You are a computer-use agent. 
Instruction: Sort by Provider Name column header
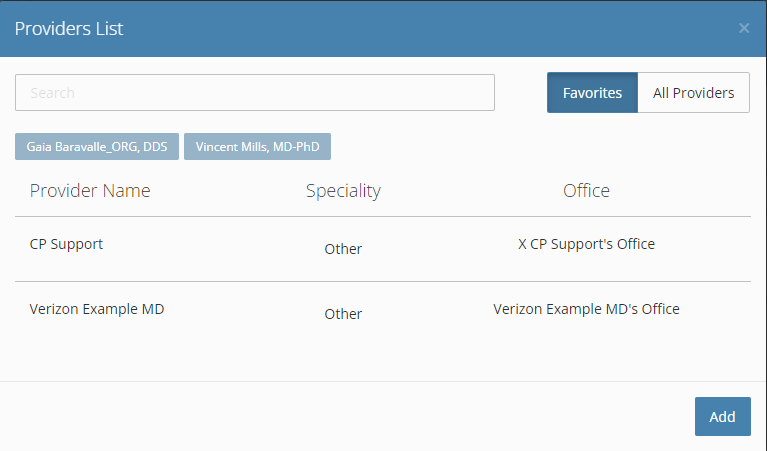pyautogui.click(x=90, y=191)
